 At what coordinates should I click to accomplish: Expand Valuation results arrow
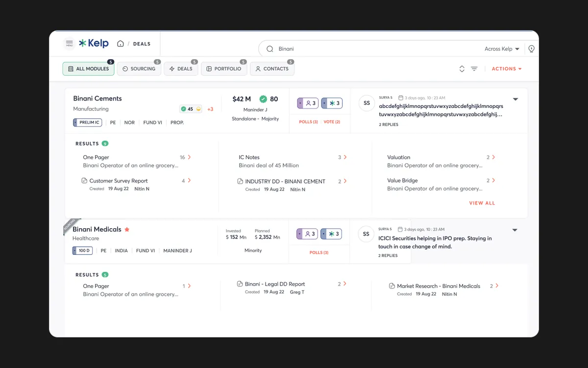click(493, 158)
